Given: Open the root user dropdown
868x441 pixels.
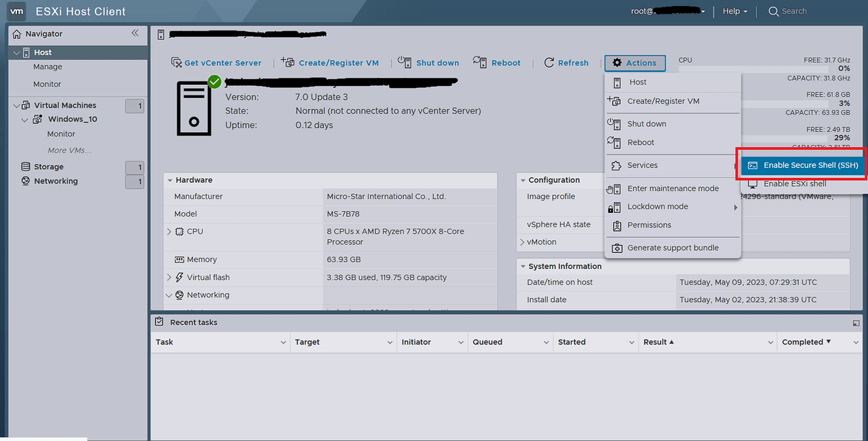Looking at the screenshot, I should pyautogui.click(x=668, y=12).
